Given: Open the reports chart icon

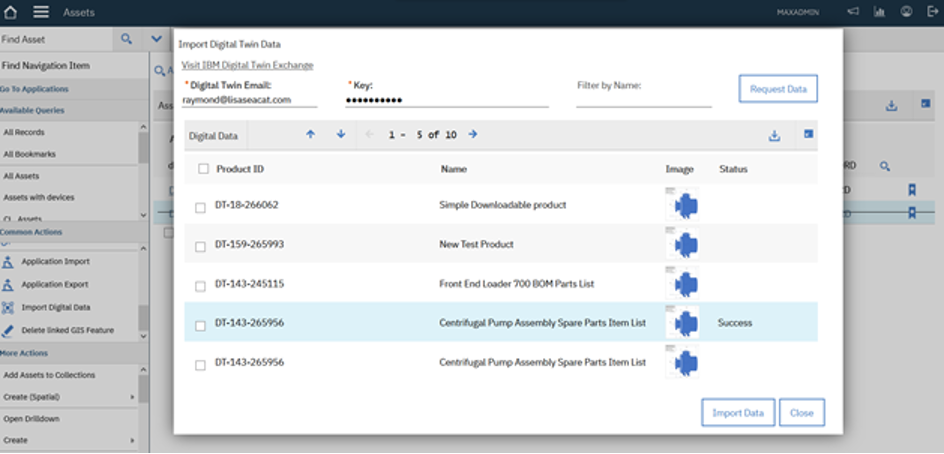Looking at the screenshot, I should [x=880, y=11].
